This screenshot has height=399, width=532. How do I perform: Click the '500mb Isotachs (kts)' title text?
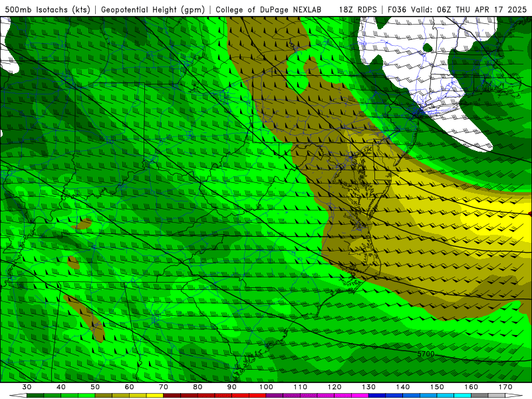(x=48, y=10)
